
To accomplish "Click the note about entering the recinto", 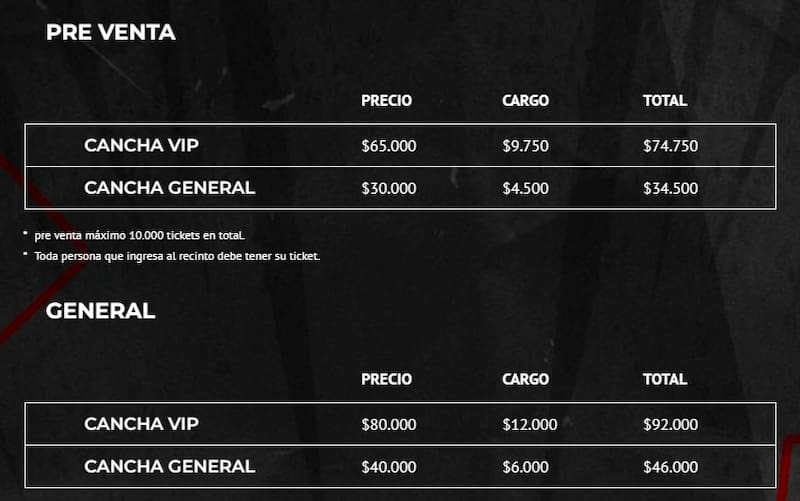I will pyautogui.click(x=176, y=256).
